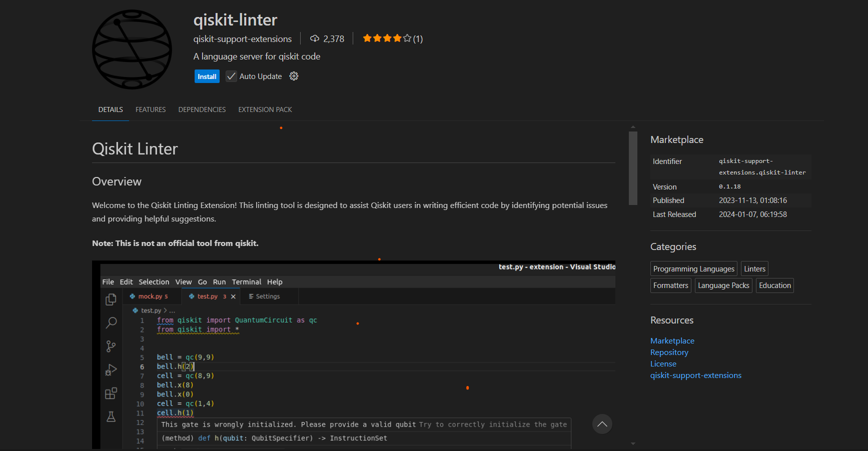This screenshot has width=868, height=451.
Task: Open the qiskit-support-extensions publisher link
Action: click(243, 39)
